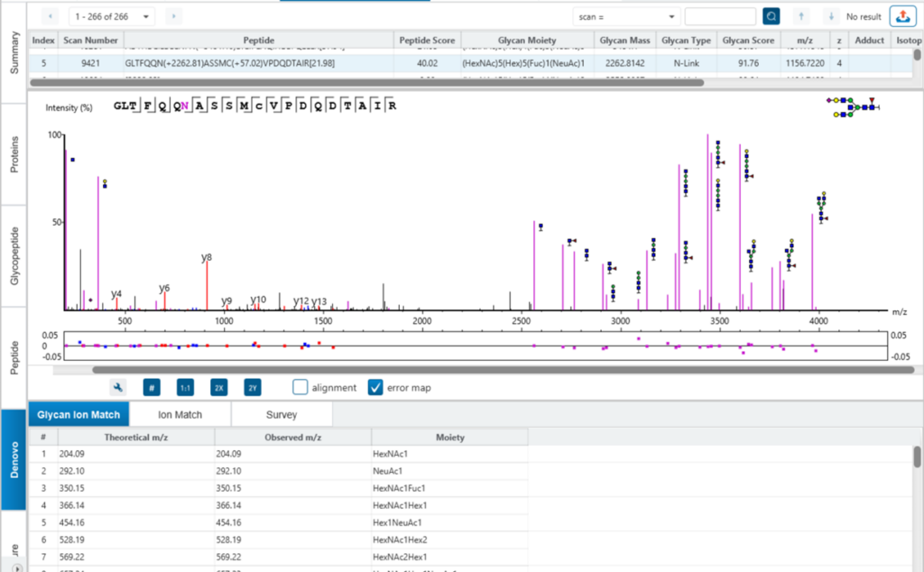Select the HexNAc1Hex1 moiety row
Image resolution: width=924 pixels, height=572 pixels.
coord(278,505)
